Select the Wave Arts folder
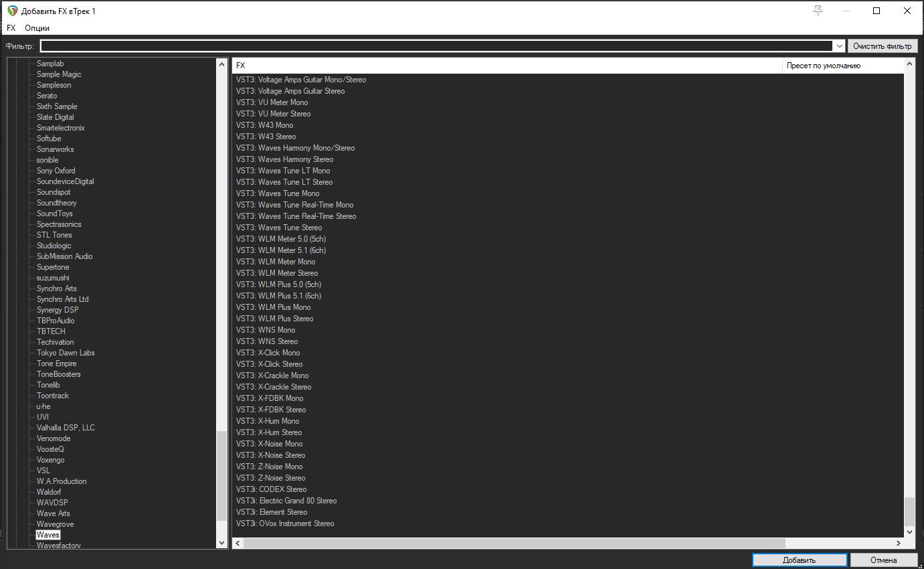924x569 pixels. point(54,513)
